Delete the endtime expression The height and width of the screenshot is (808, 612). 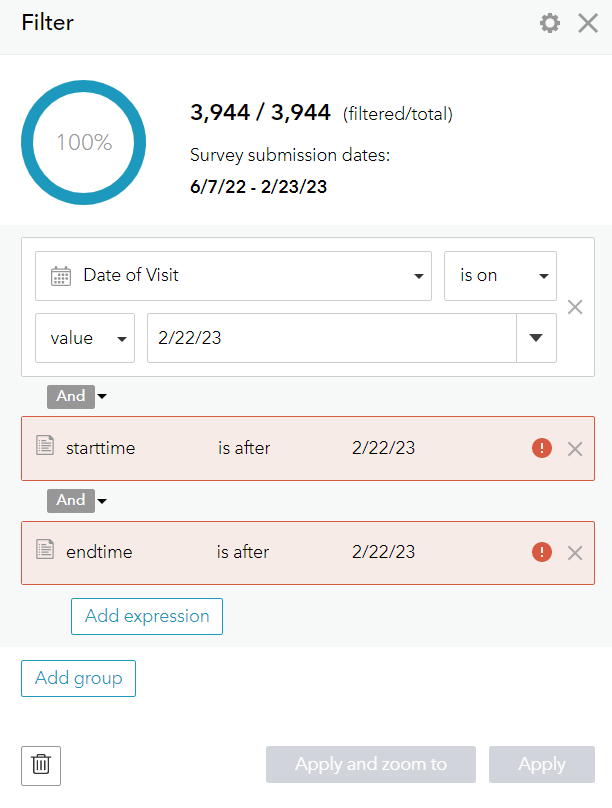tap(575, 553)
